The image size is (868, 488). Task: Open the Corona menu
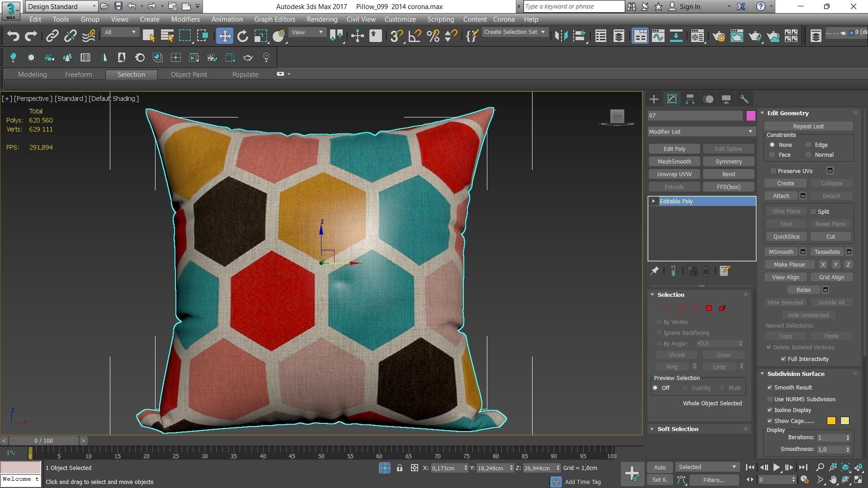[504, 19]
